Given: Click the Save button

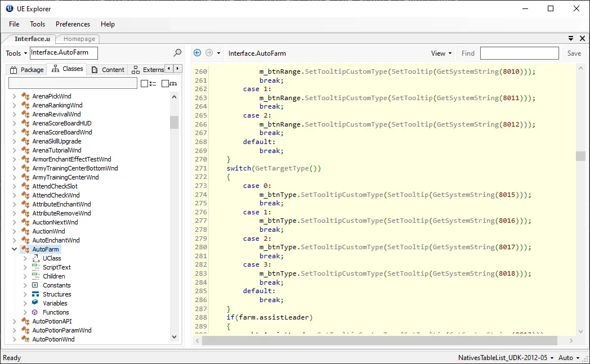Looking at the screenshot, I should click(x=574, y=53).
